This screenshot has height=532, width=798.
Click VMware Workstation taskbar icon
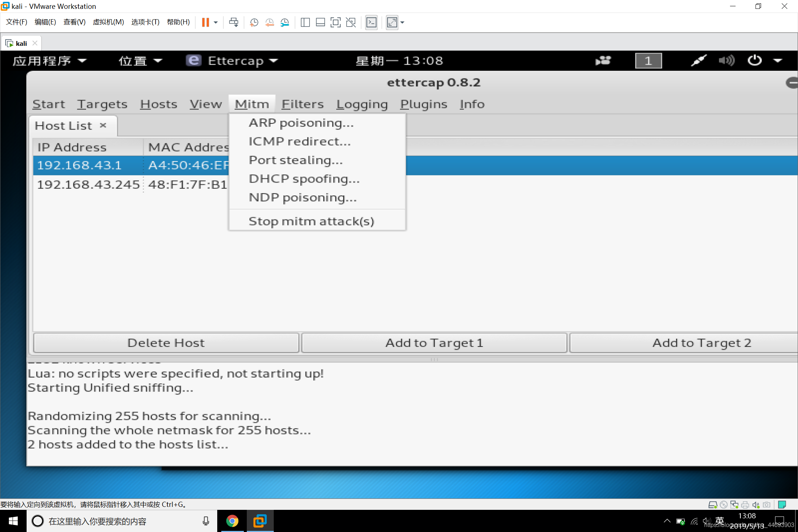(x=260, y=521)
